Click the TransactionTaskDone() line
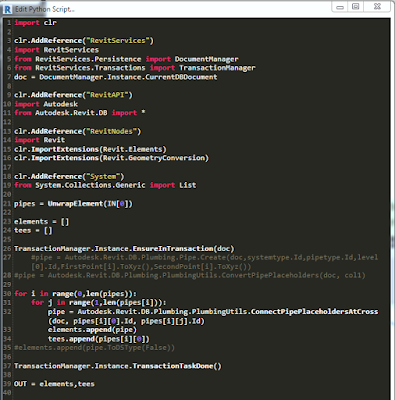 click(118, 366)
